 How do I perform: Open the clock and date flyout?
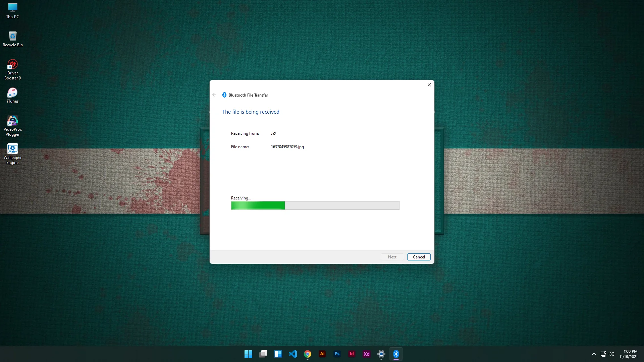pos(629,354)
